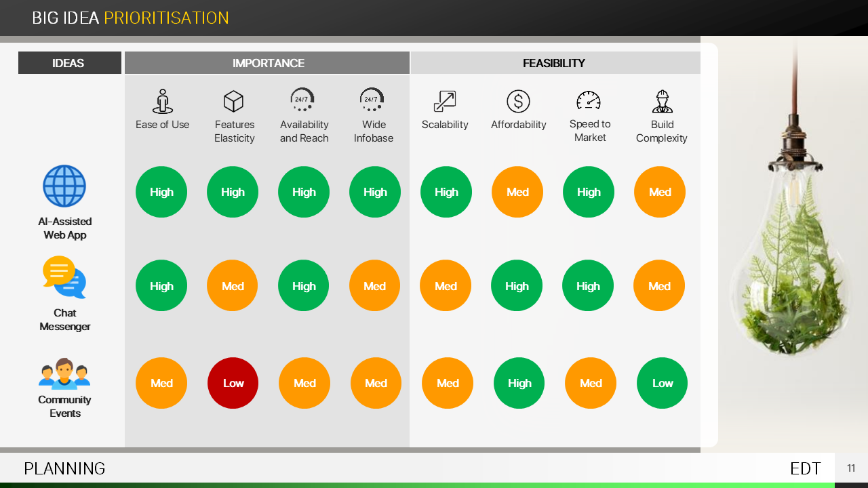Click the green Low circle under Build Complexity
Screen dimensions: 868x488
click(x=662, y=383)
